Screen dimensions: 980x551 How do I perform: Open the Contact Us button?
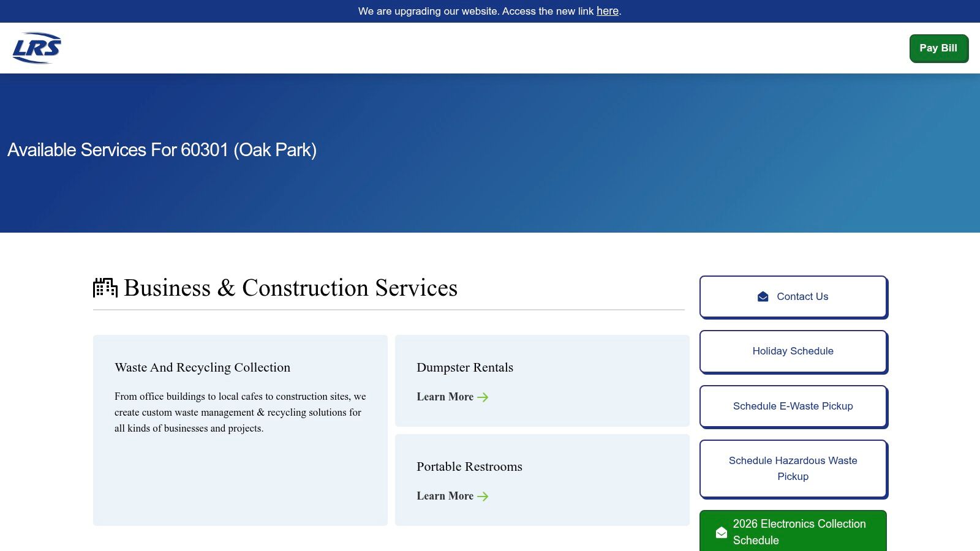pos(793,297)
